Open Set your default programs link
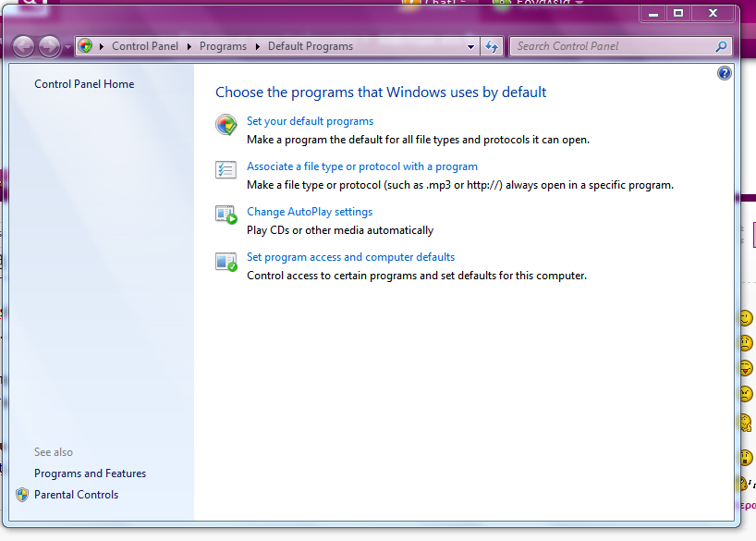Image resolution: width=756 pixels, height=541 pixels. click(310, 121)
